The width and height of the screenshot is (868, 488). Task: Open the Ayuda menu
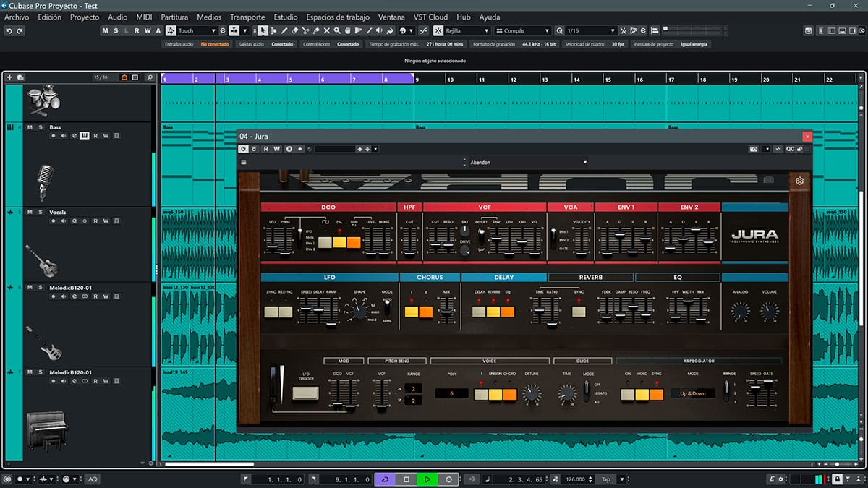(x=490, y=17)
